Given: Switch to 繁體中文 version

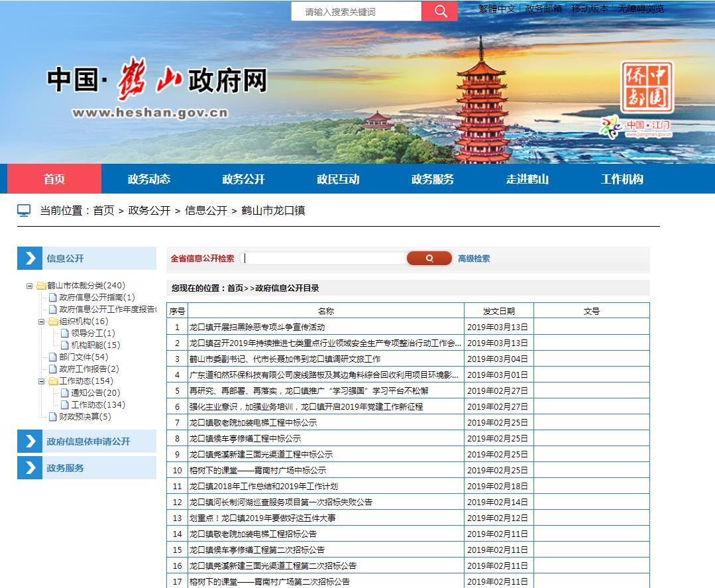Looking at the screenshot, I should click(x=496, y=9).
